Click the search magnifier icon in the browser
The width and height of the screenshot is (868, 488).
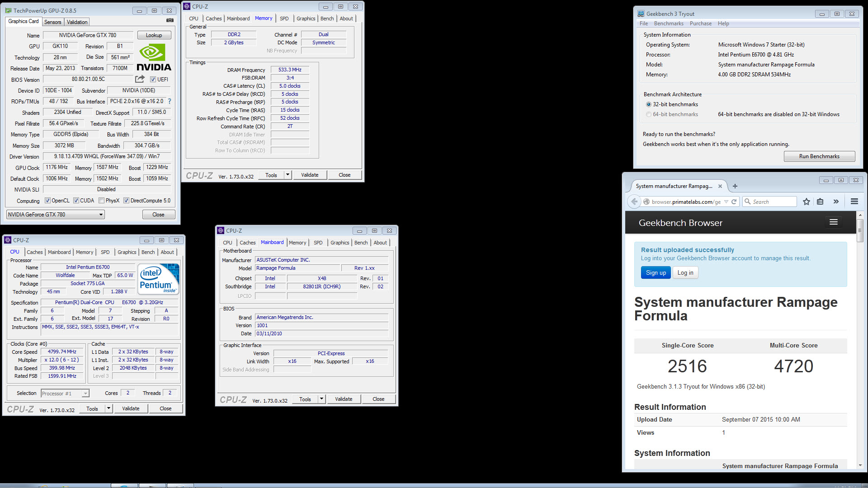point(748,202)
